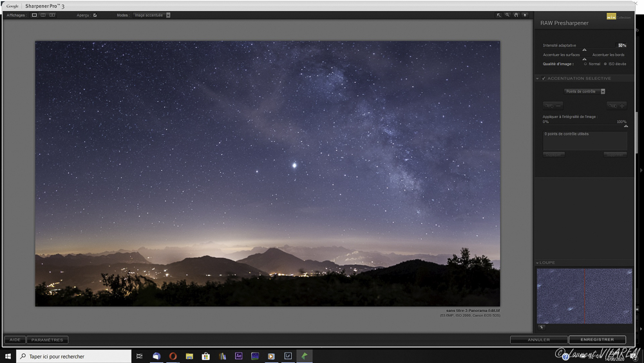
Task: Collapse the Loupe section
Action: (x=538, y=263)
